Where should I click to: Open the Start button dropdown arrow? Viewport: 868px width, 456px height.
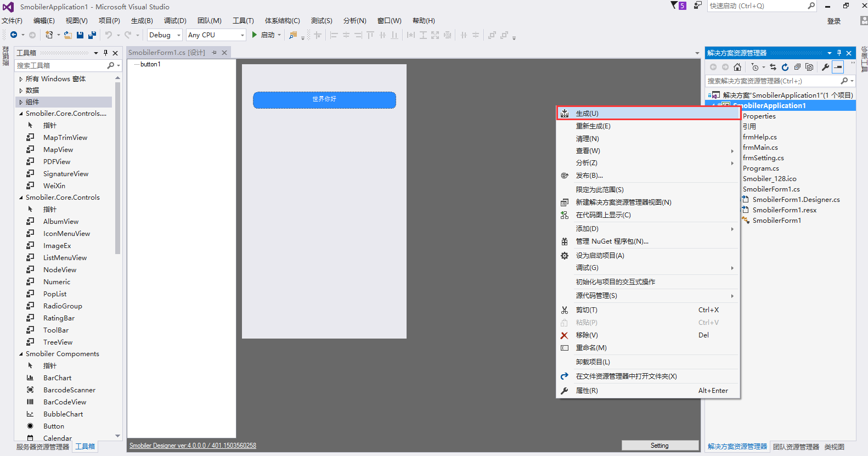click(279, 35)
